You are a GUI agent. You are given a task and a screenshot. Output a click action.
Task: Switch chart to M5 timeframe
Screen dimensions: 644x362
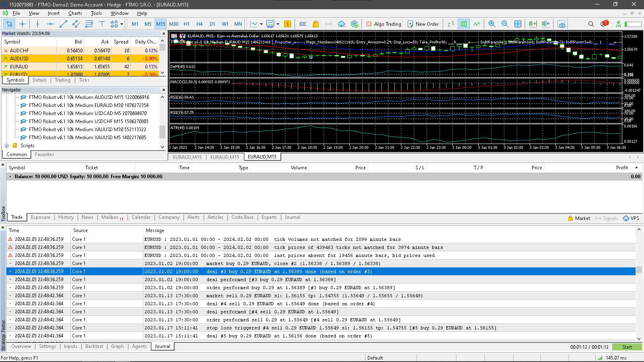pos(148,24)
